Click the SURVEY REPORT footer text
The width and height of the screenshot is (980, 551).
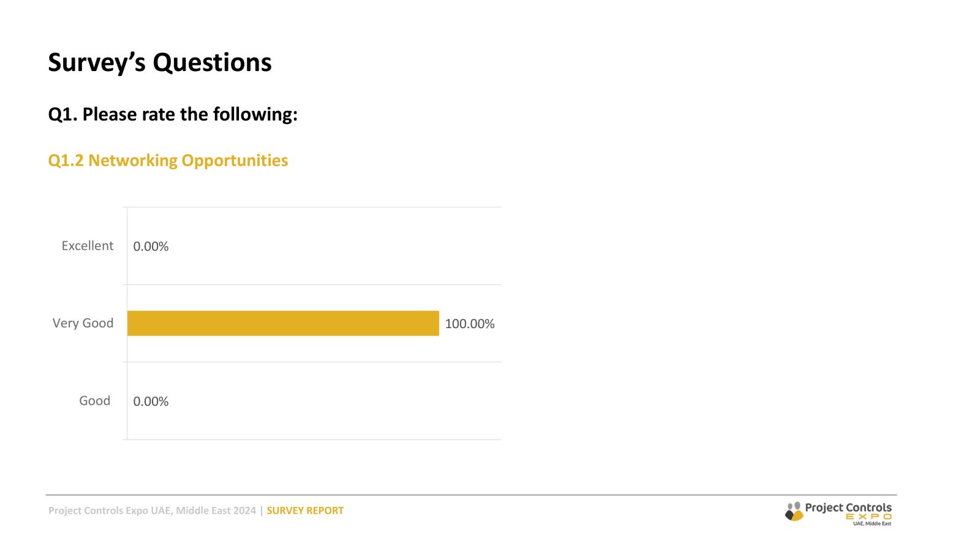click(x=305, y=511)
